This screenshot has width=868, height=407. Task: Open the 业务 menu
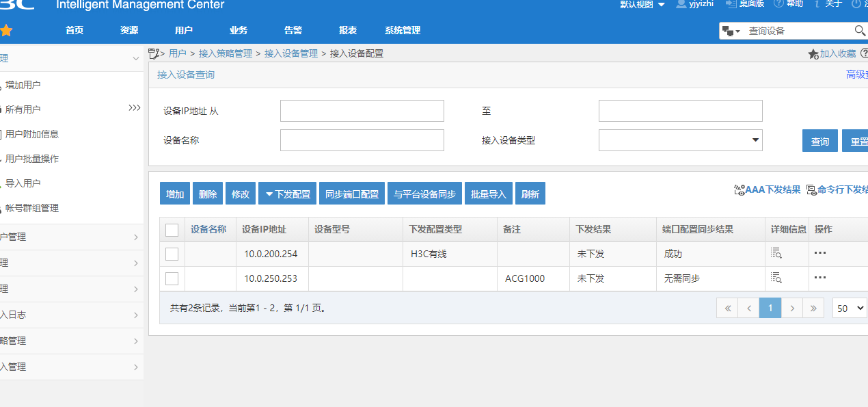[x=239, y=31]
